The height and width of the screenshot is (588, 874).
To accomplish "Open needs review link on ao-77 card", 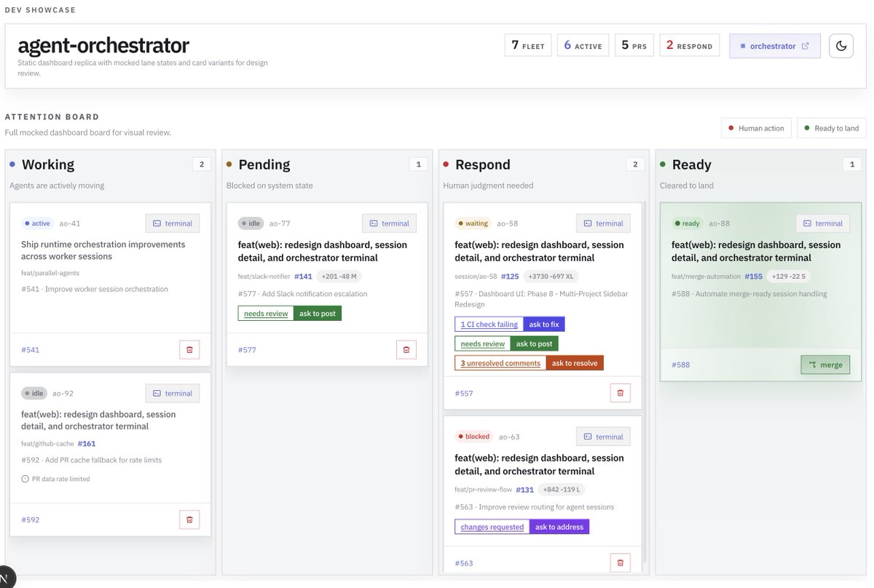I will tap(266, 314).
